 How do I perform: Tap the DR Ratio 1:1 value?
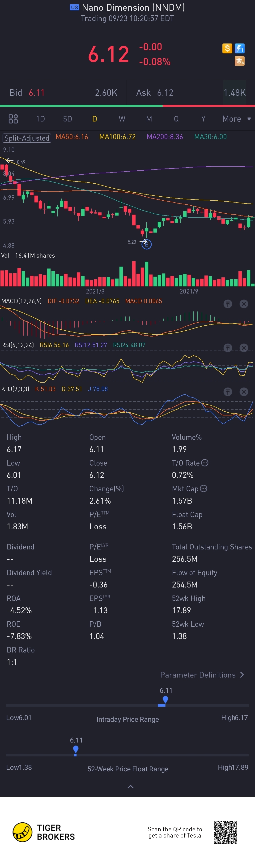(12, 662)
